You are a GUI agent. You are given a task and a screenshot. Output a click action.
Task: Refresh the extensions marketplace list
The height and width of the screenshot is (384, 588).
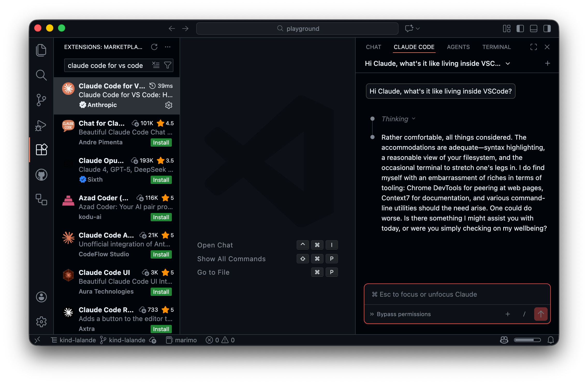click(154, 47)
